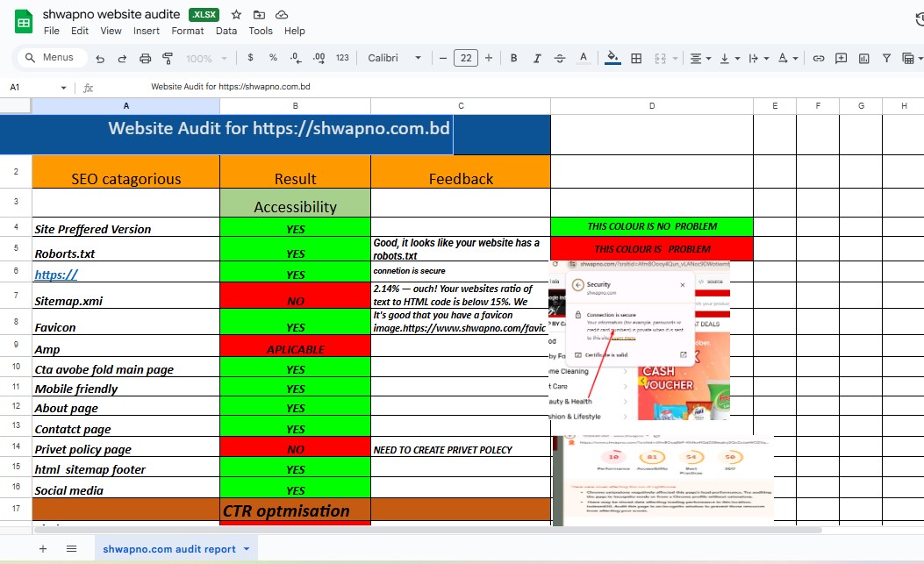Open the Format menu
924x564 pixels.
[187, 30]
